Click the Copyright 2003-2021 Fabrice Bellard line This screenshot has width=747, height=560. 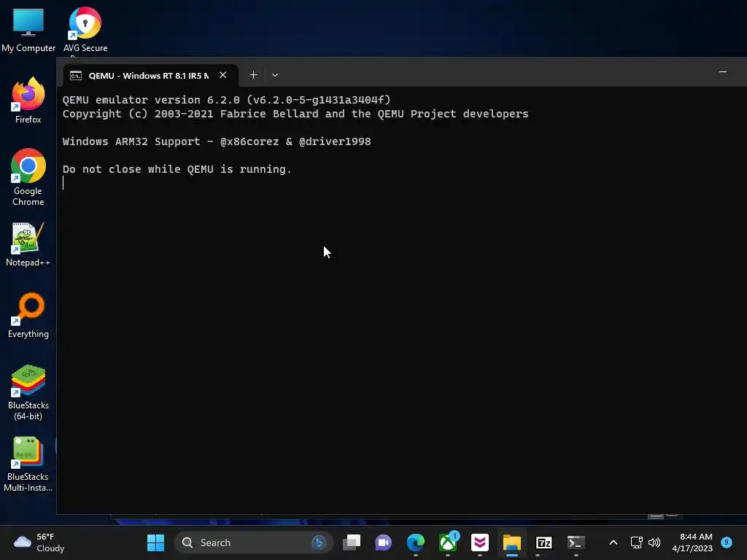(x=295, y=114)
